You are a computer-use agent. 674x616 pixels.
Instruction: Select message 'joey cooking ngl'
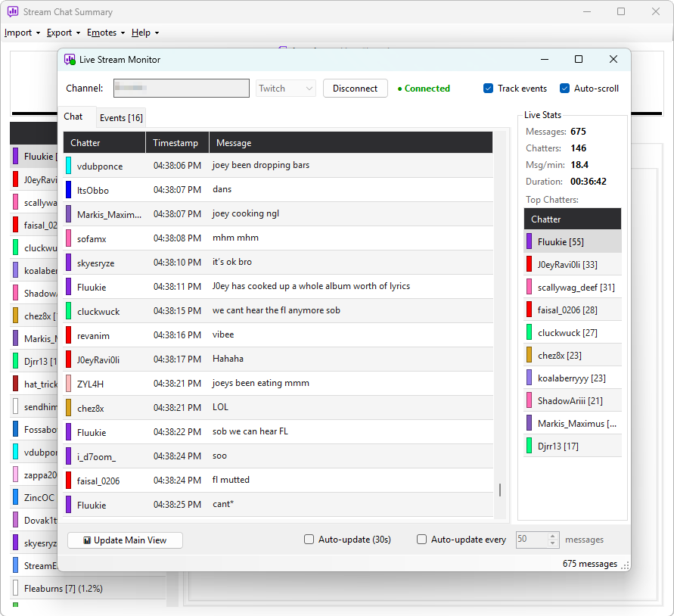(x=278, y=214)
